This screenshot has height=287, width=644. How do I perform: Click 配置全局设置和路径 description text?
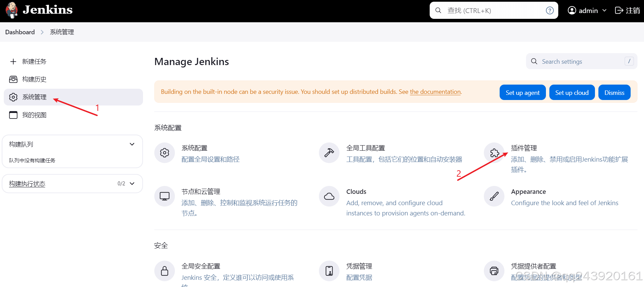click(211, 159)
